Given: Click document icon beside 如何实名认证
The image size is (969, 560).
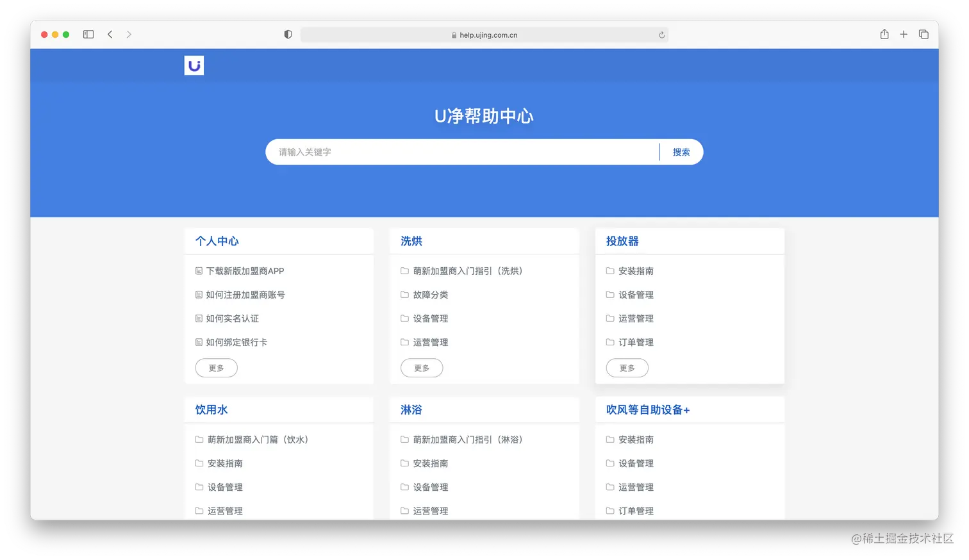Looking at the screenshot, I should pos(199,318).
